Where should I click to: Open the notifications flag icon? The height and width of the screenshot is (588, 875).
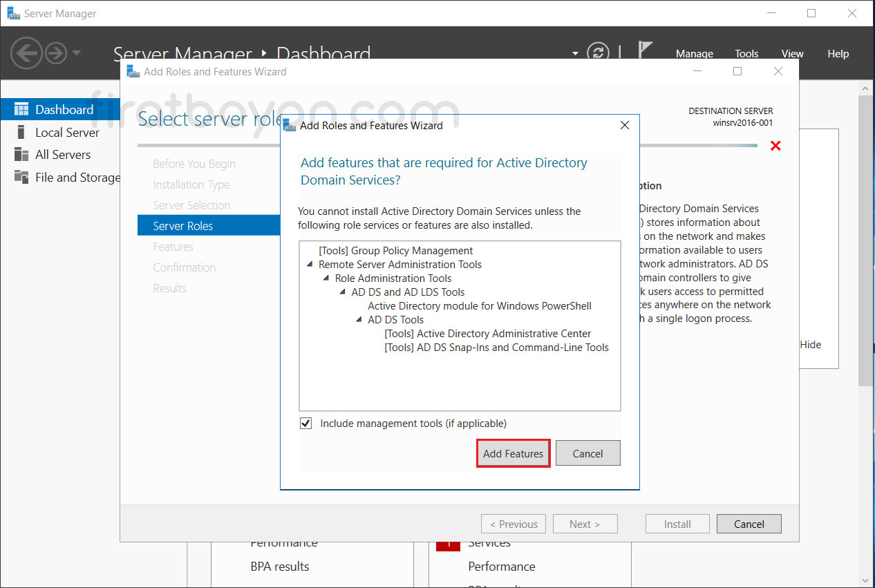pyautogui.click(x=644, y=51)
